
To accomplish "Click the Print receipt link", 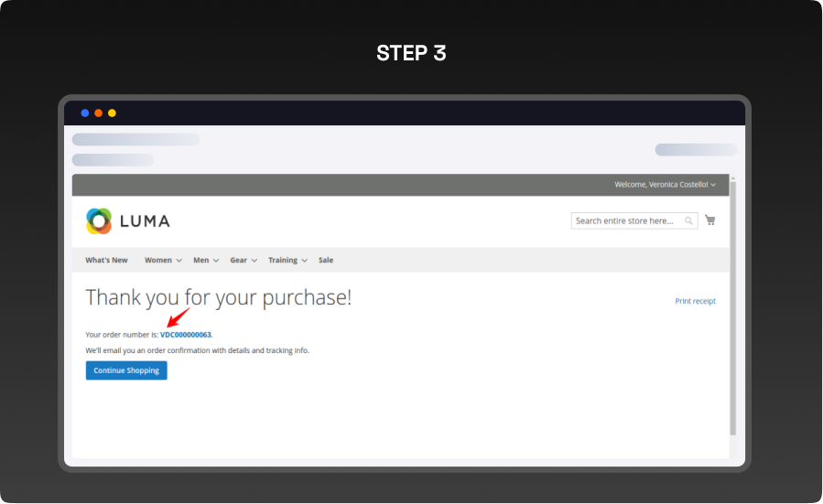I will click(695, 301).
